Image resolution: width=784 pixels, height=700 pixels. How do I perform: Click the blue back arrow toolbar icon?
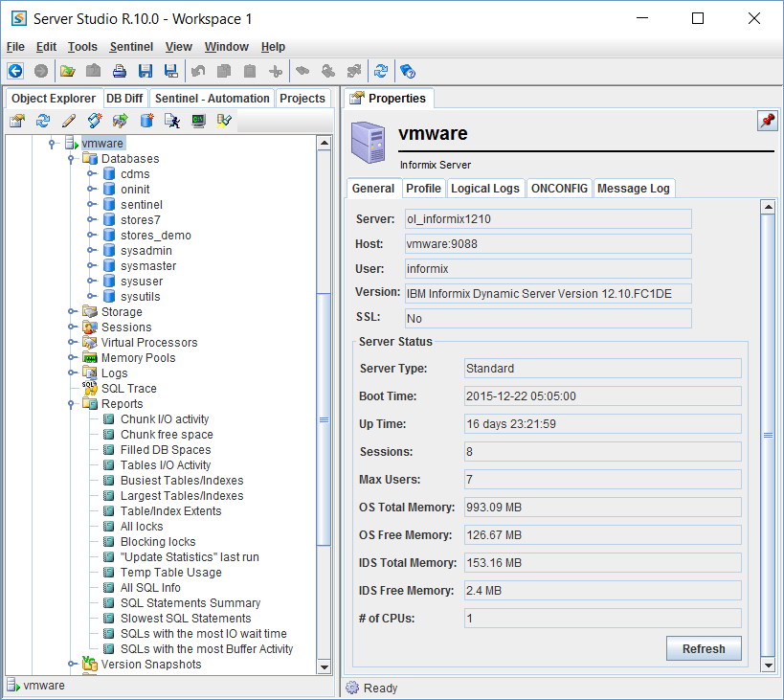[15, 71]
